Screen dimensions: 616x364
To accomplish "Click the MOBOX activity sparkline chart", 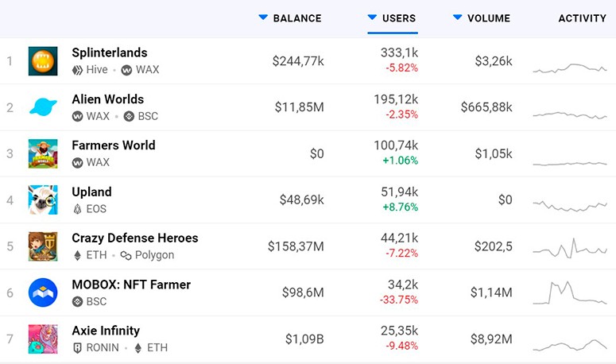I will (x=570, y=292).
